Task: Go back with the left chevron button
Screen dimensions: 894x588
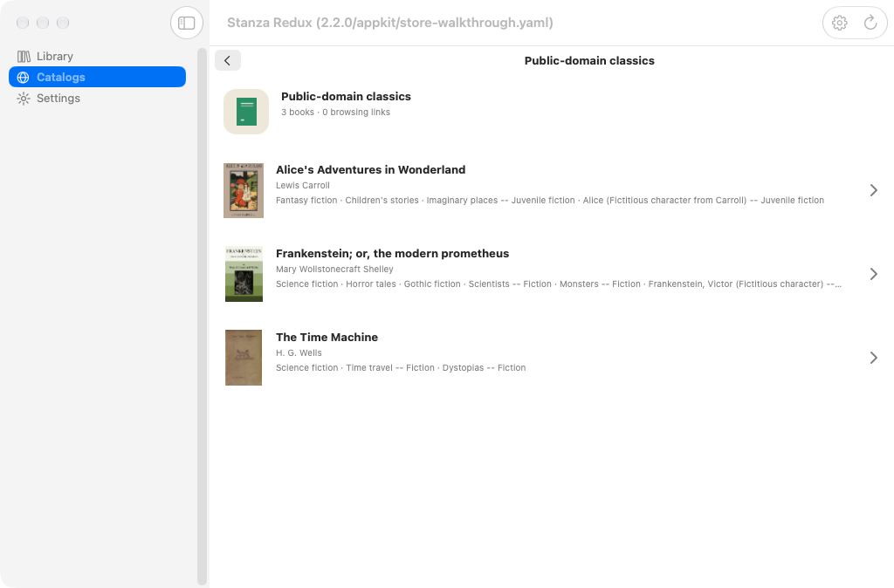Action: [x=228, y=60]
